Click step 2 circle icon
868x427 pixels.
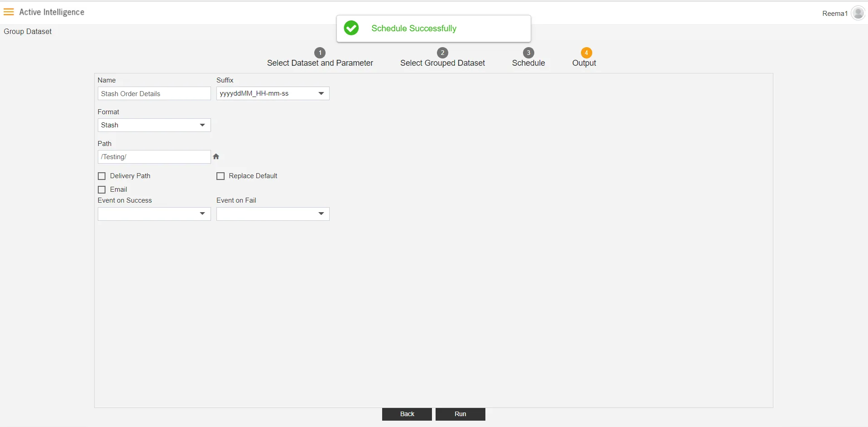point(442,53)
